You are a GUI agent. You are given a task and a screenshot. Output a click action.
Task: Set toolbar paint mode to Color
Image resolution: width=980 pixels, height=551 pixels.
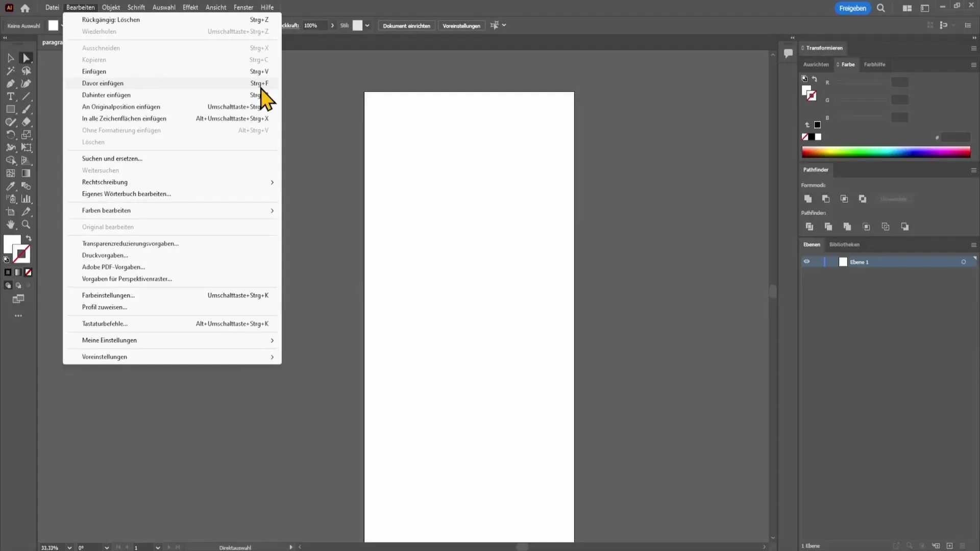[8, 272]
